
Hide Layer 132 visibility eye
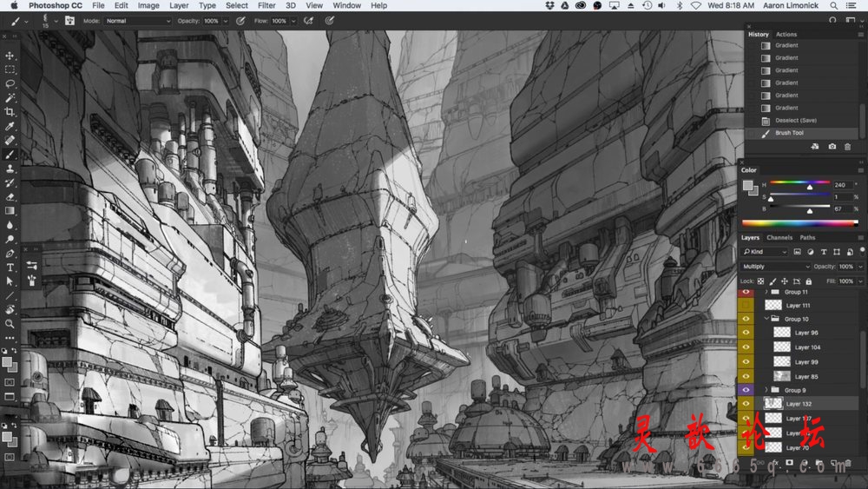(746, 404)
